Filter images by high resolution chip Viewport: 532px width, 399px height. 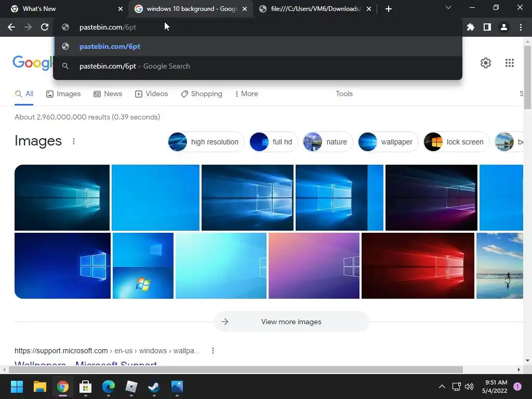click(206, 142)
